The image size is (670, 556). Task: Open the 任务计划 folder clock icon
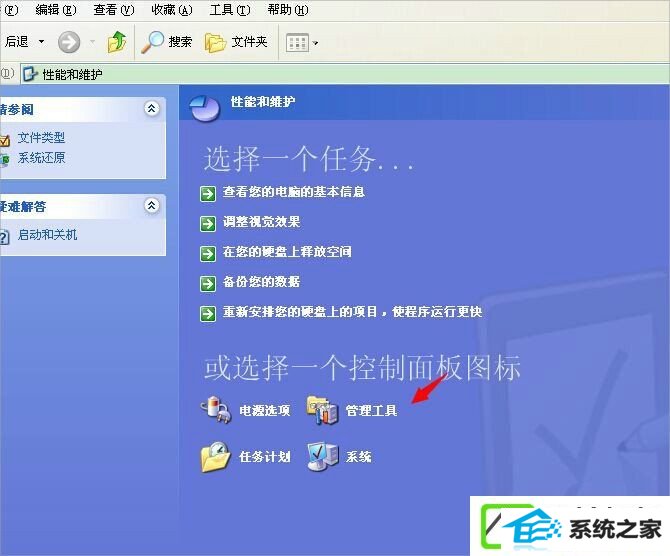(x=216, y=457)
